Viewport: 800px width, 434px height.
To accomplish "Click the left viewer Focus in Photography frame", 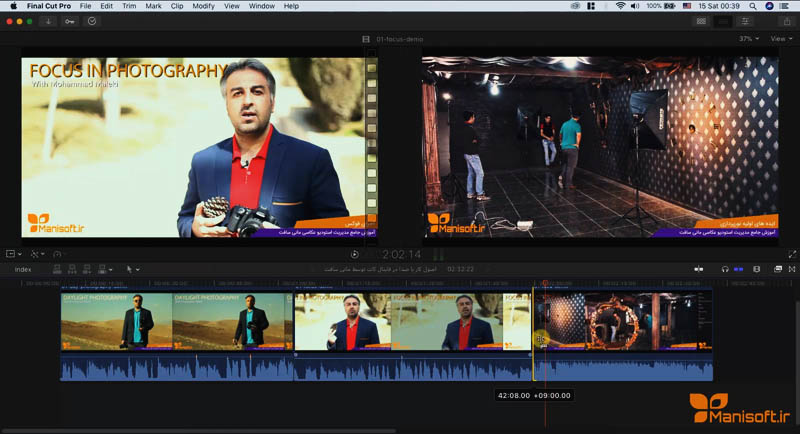I will [199, 147].
